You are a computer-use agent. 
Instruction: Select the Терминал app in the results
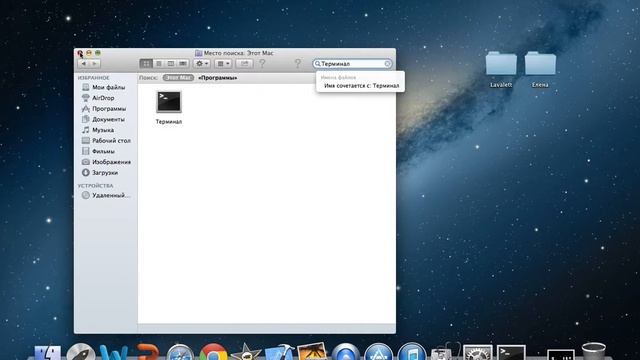click(169, 107)
